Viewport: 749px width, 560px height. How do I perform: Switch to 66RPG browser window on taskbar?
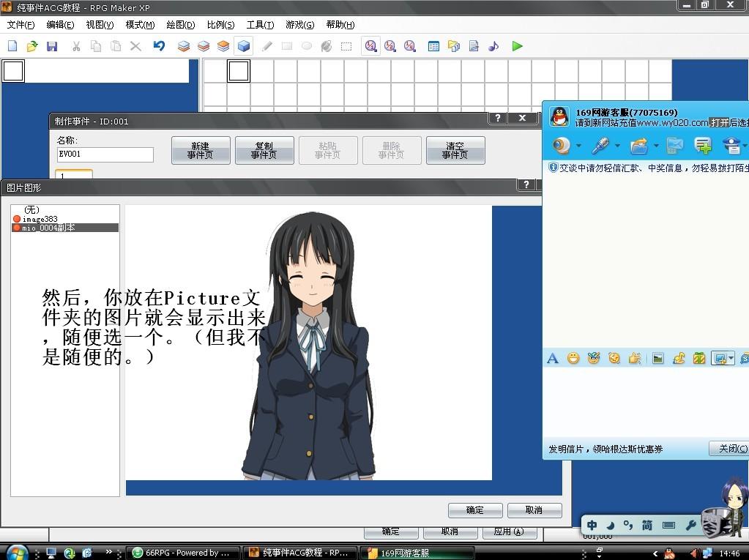pos(182,553)
